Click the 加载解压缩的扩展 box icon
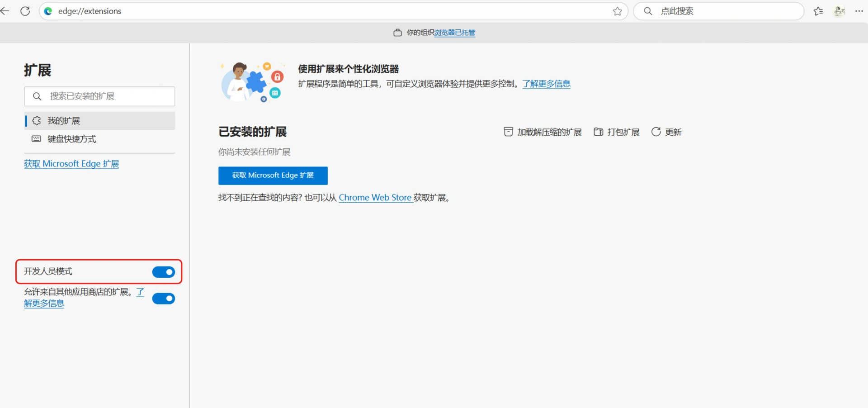Image resolution: width=868 pixels, height=408 pixels. point(508,132)
